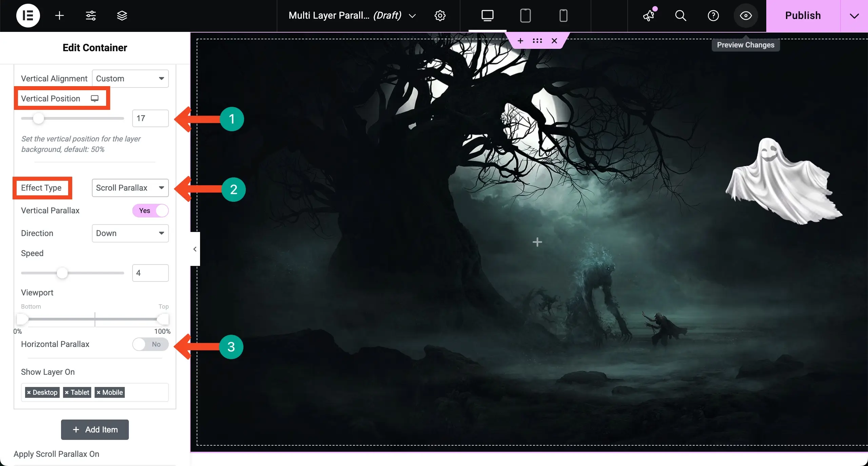868x466 pixels.
Task: Click the Viewport label
Action: click(37, 293)
